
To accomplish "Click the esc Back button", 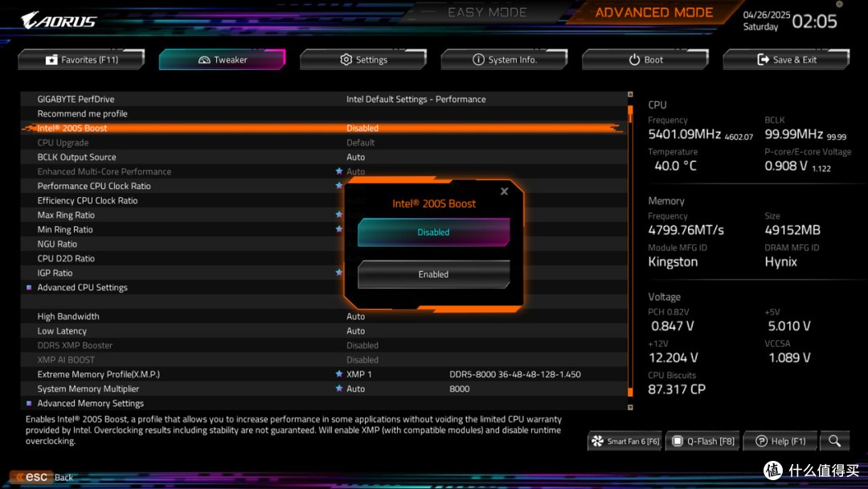I will coord(43,477).
